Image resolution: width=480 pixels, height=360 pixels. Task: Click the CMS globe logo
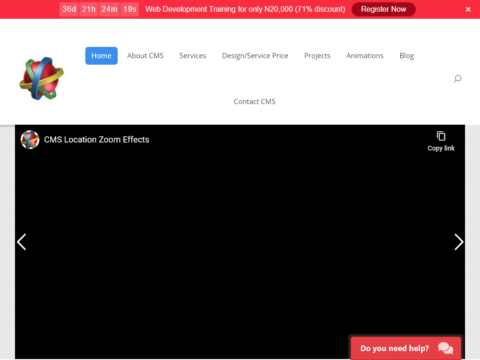(x=41, y=78)
